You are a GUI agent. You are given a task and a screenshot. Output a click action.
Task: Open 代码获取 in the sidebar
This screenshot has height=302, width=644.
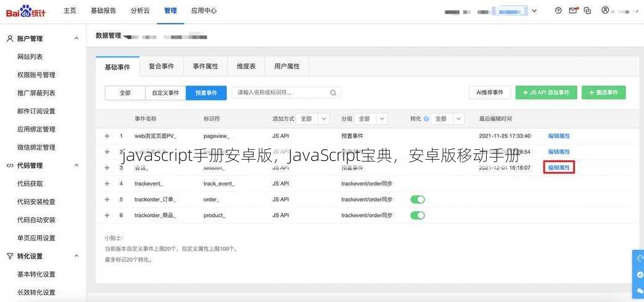click(30, 184)
